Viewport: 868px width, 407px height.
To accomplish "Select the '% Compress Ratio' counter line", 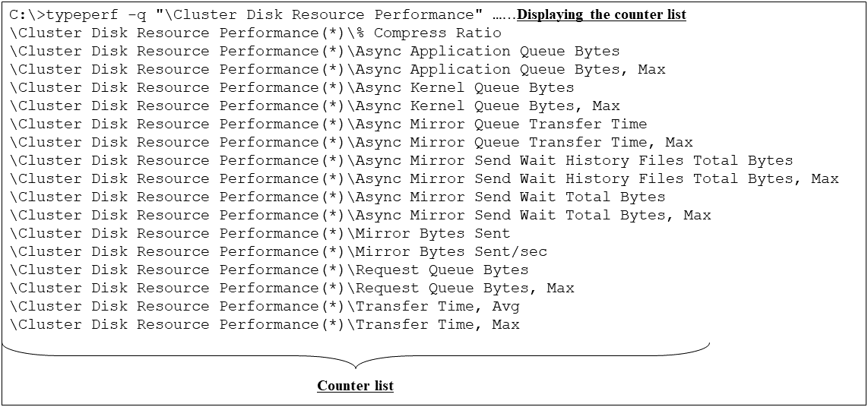I will [256, 33].
